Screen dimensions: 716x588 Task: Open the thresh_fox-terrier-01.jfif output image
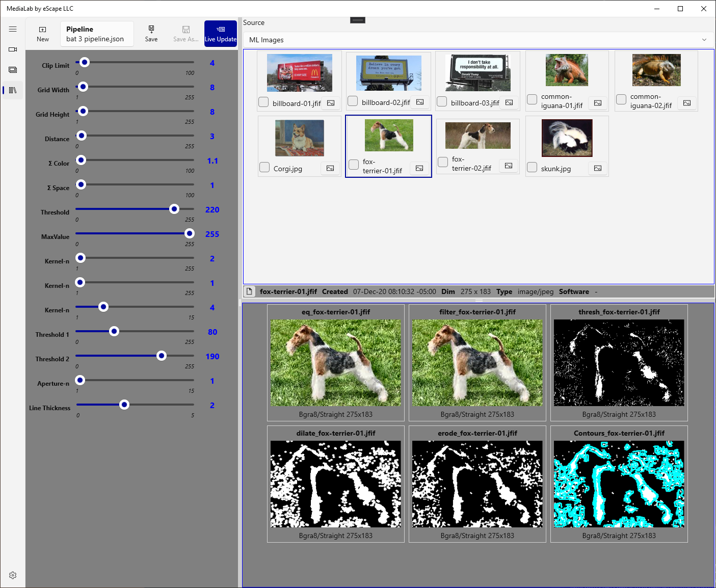tap(619, 363)
